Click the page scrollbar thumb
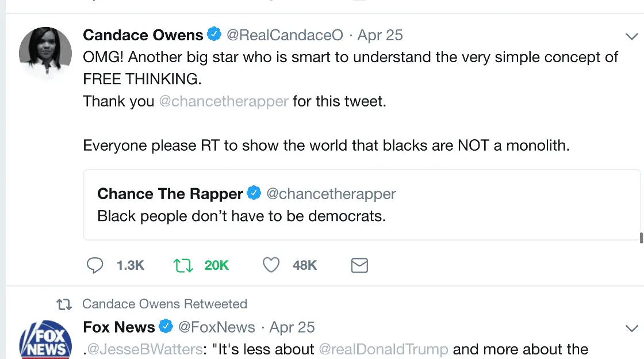Screen dimensions: 644x359 [x=641, y=238]
